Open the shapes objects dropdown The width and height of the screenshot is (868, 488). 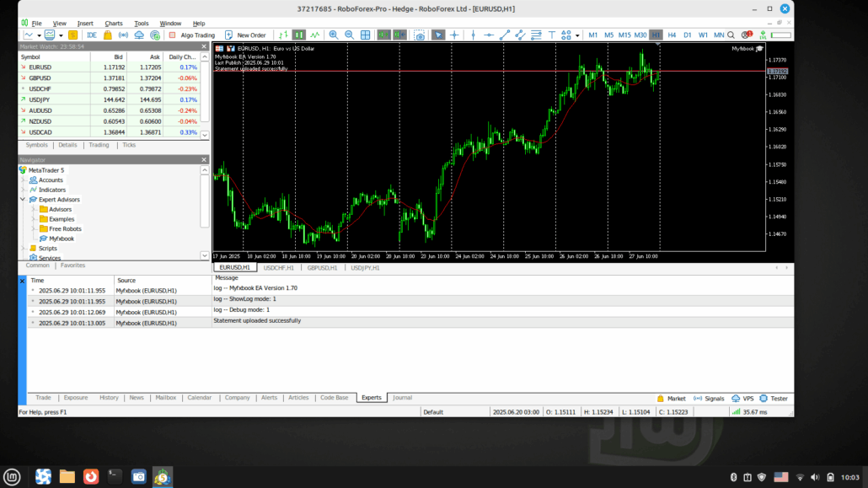577,35
